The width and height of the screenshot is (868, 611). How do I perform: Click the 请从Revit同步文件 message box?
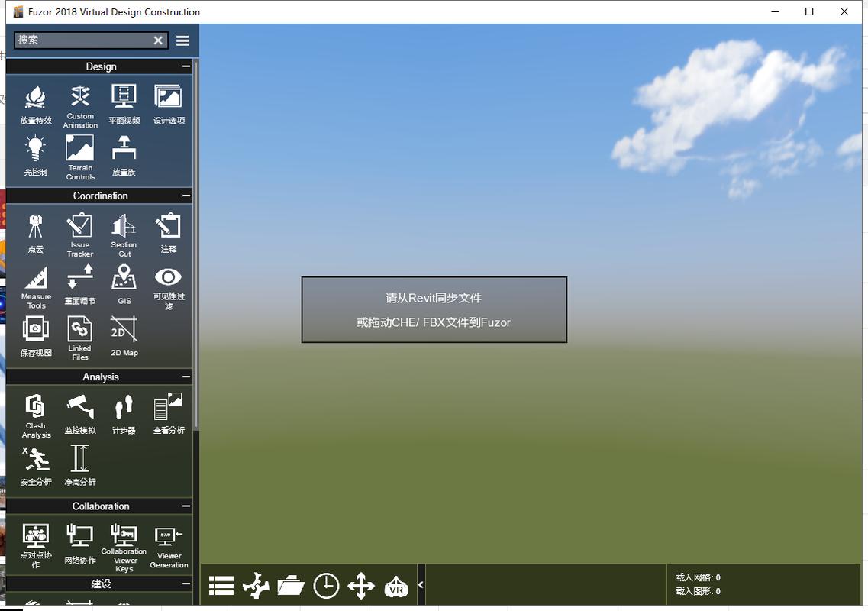(434, 309)
